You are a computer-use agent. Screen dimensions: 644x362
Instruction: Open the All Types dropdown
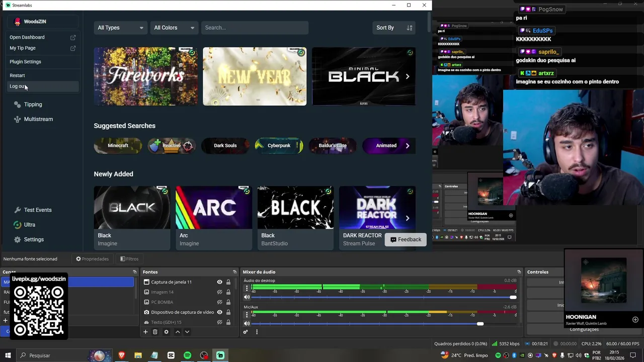point(120,28)
